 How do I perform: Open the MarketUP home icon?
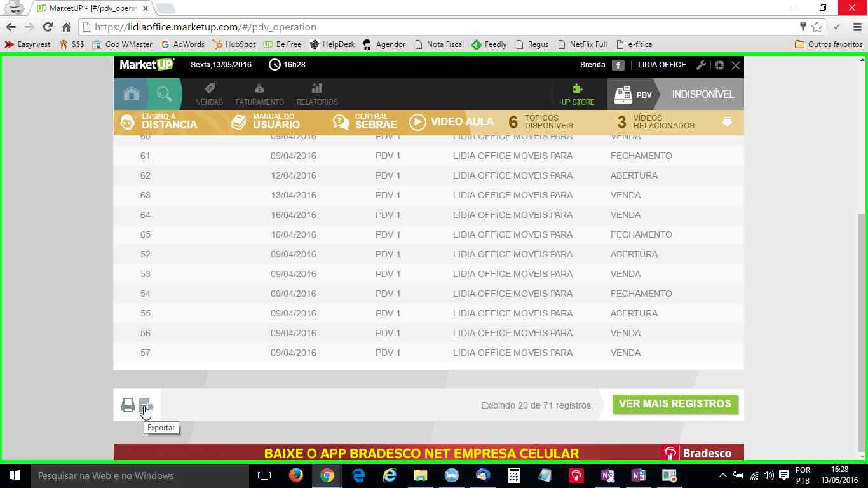[x=132, y=94]
